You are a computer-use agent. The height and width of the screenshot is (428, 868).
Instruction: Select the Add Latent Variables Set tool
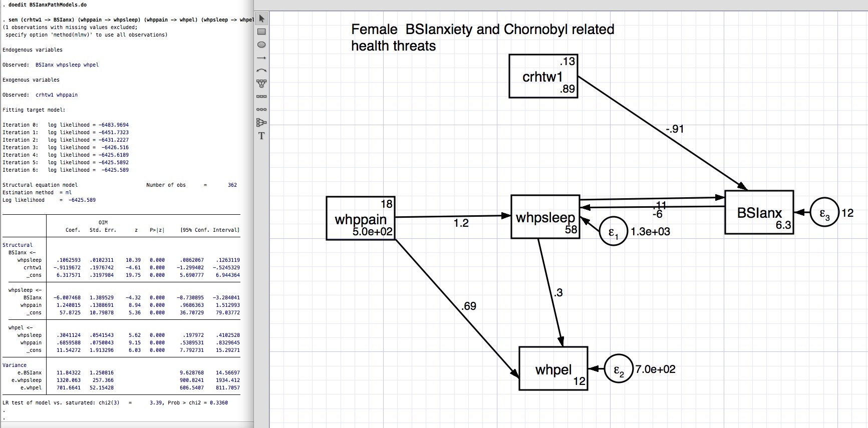pyautogui.click(x=261, y=109)
